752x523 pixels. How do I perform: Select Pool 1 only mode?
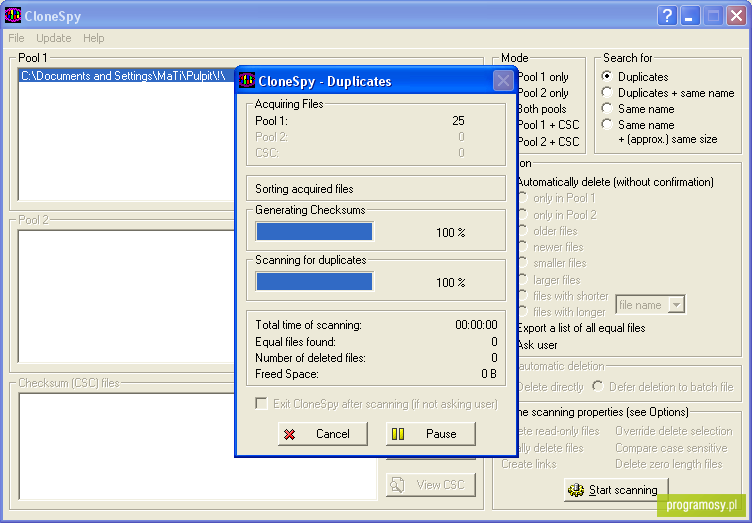(x=543, y=77)
